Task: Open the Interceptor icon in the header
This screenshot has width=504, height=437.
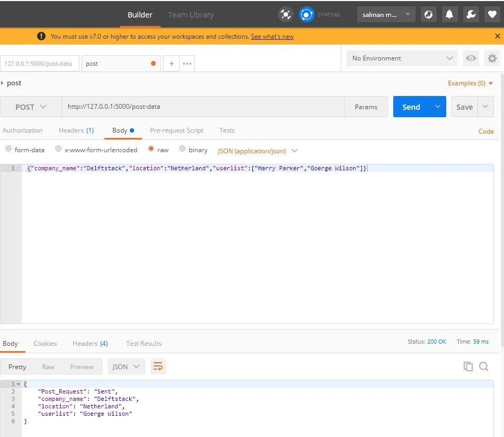Action: (285, 14)
